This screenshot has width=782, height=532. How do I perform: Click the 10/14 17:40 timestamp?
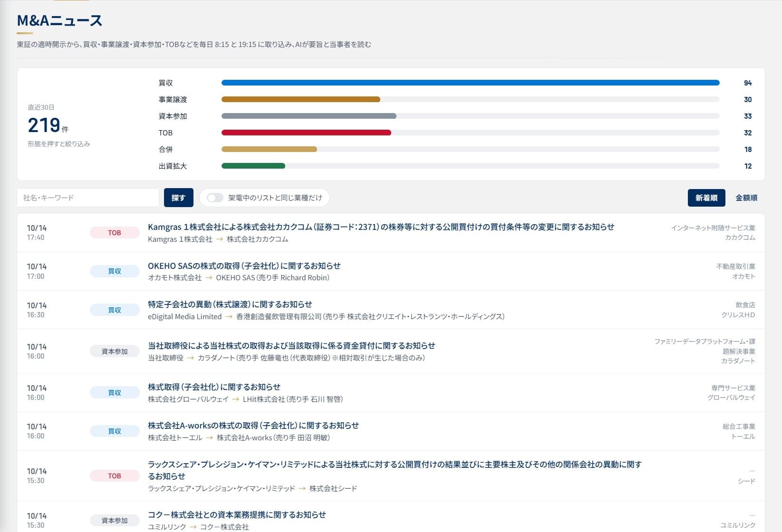coord(37,232)
